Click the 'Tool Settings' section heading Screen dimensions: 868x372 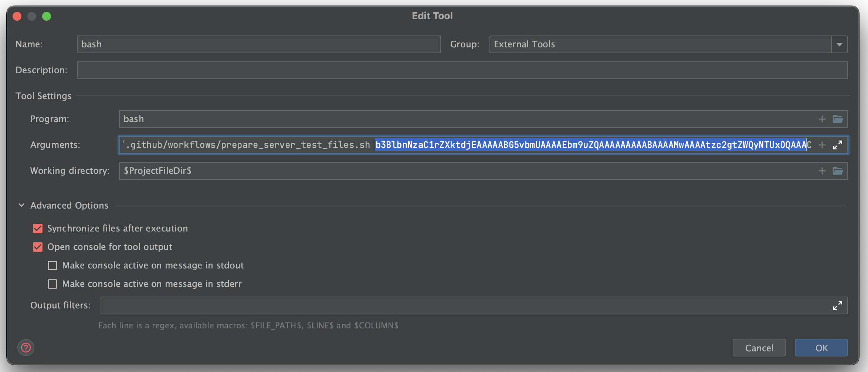pos(44,96)
